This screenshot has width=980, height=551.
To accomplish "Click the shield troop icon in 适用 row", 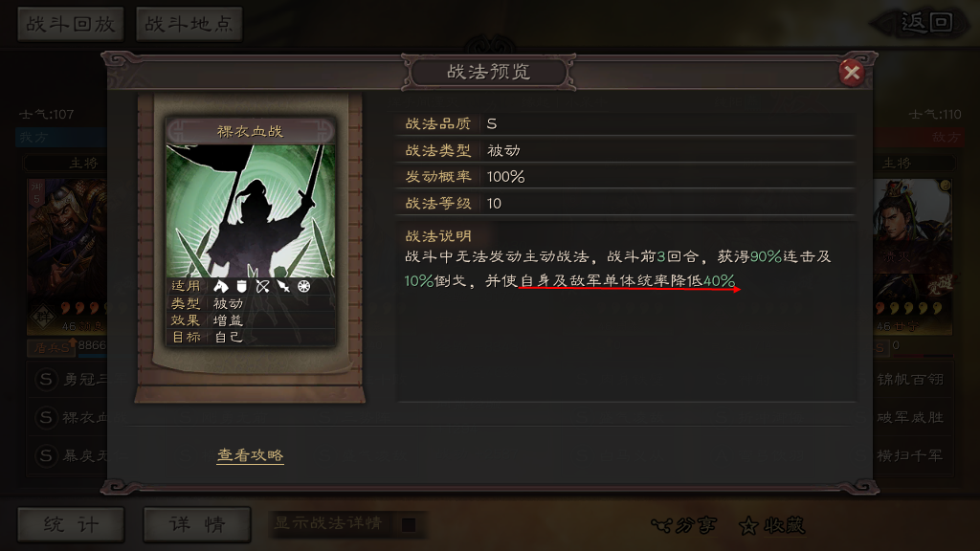I will [x=241, y=286].
